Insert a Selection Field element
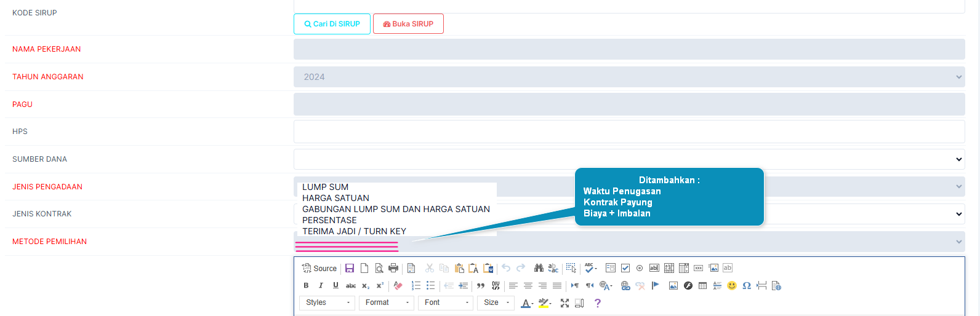 684,268
